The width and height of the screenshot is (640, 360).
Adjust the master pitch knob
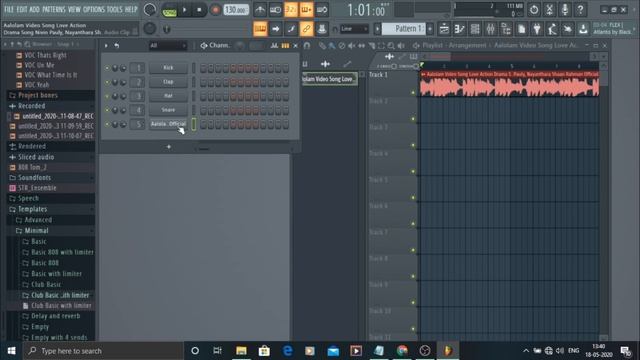(149, 29)
